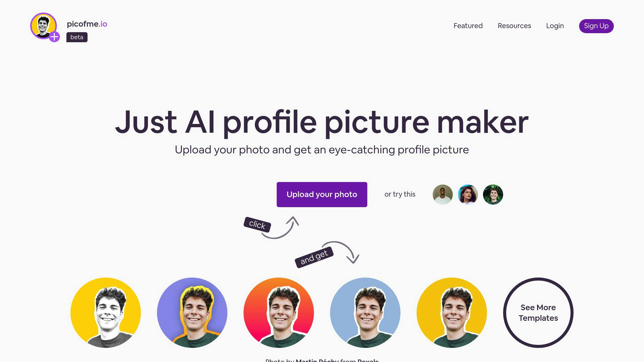
Task: Click the purple plus icon on avatar
Action: (54, 37)
